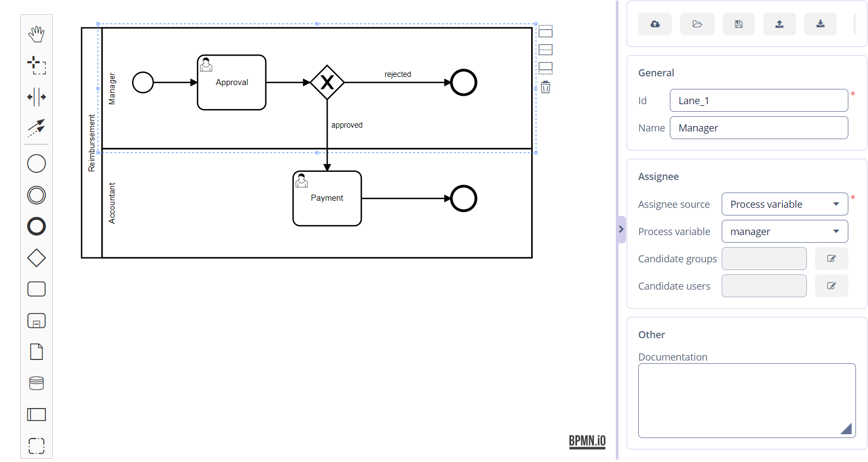
Task: Select the start event circle
Action: [x=143, y=82]
